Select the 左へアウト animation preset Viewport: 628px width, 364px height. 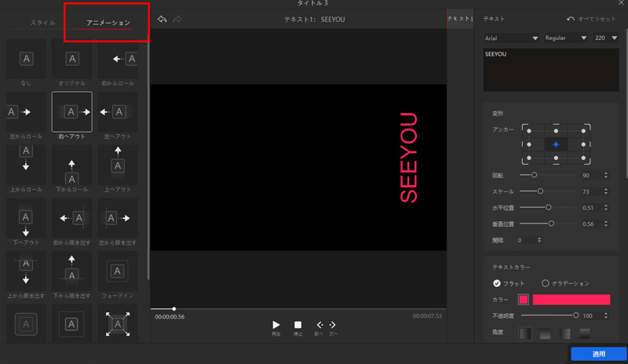(x=118, y=112)
